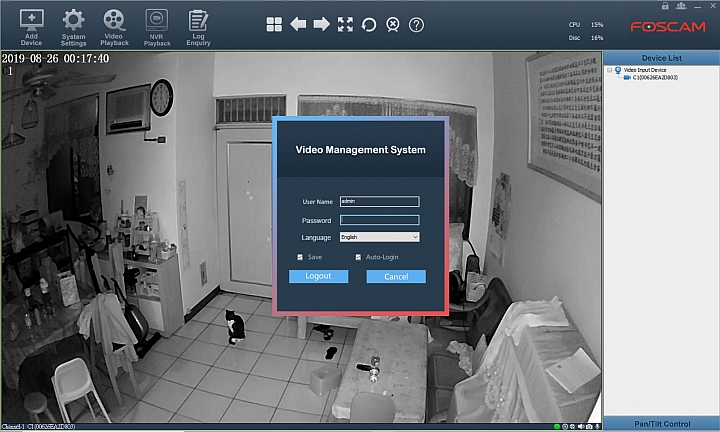The width and height of the screenshot is (720, 432).
Task: Switch to multi-view grid layout
Action: point(274,24)
